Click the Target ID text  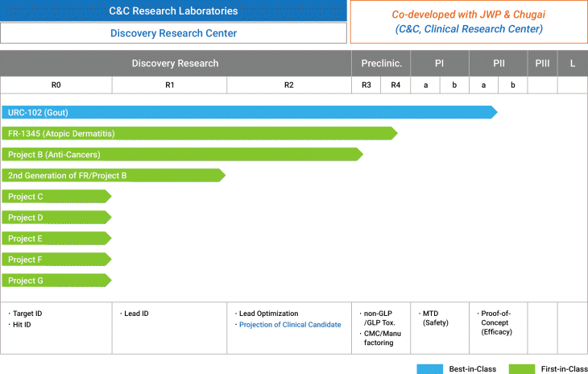27,314
